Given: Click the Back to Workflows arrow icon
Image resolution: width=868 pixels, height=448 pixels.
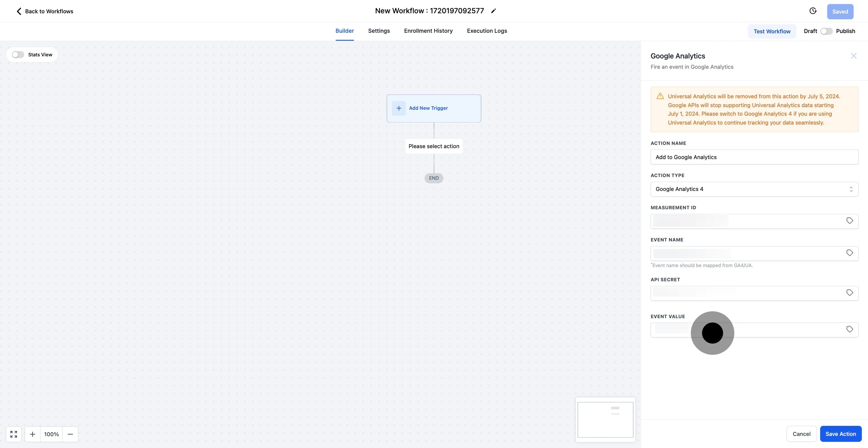Looking at the screenshot, I should coord(19,11).
